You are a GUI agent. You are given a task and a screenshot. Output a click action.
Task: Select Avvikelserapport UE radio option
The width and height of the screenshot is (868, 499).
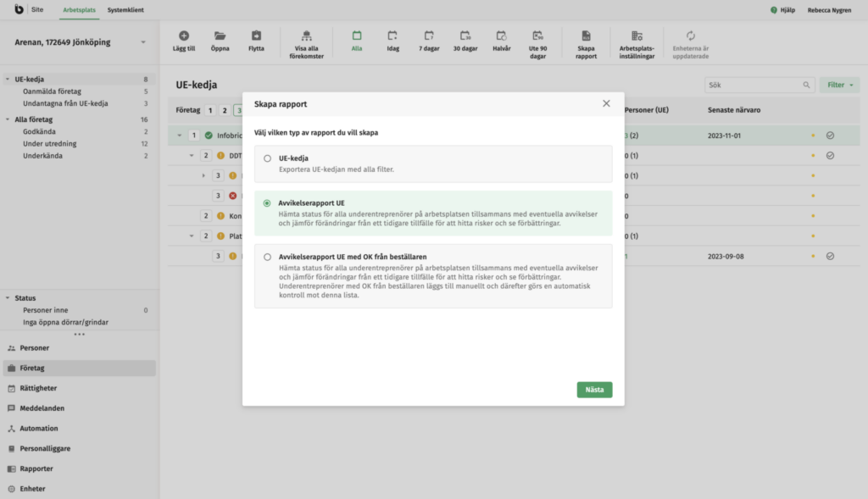[x=268, y=203]
